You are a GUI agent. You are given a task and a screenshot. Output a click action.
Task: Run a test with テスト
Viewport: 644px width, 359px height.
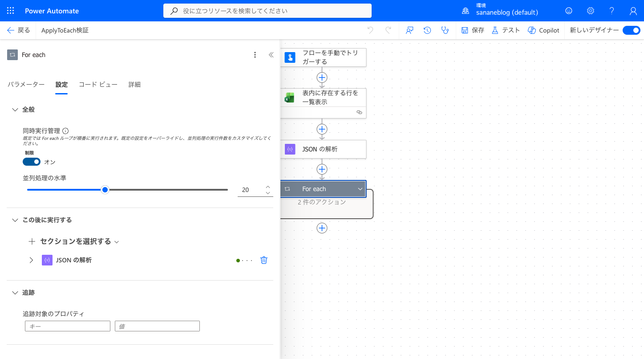(x=506, y=30)
